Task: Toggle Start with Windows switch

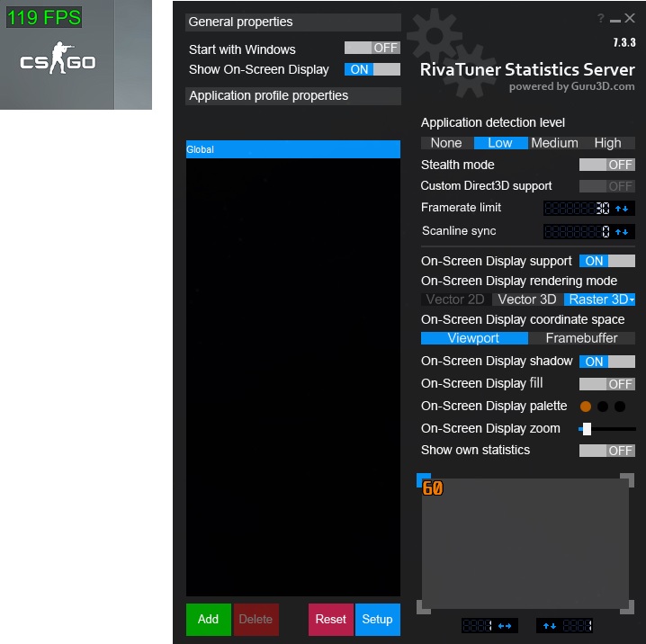Action: 372,48
